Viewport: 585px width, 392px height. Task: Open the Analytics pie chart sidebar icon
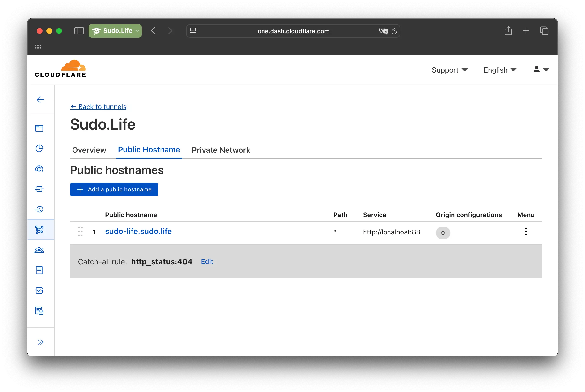point(39,148)
